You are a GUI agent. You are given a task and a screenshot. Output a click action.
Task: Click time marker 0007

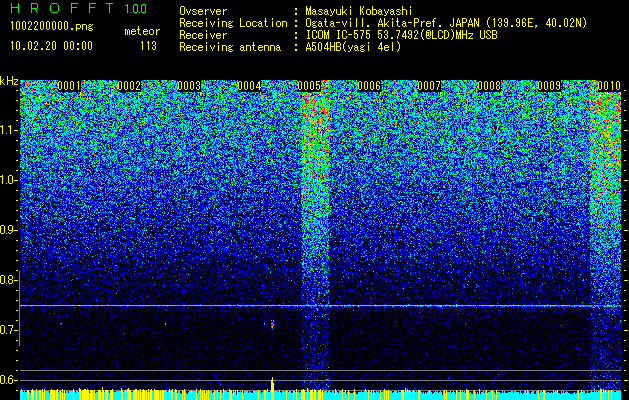429,86
